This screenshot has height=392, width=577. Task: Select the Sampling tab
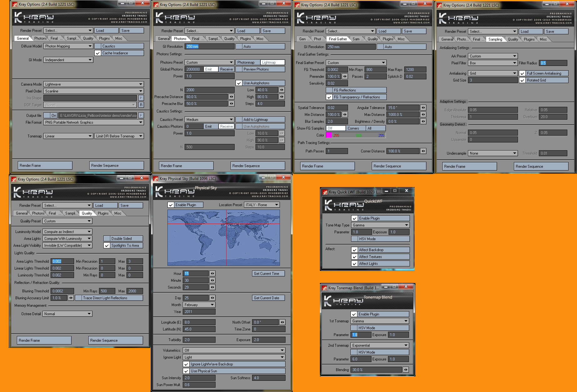click(495, 39)
